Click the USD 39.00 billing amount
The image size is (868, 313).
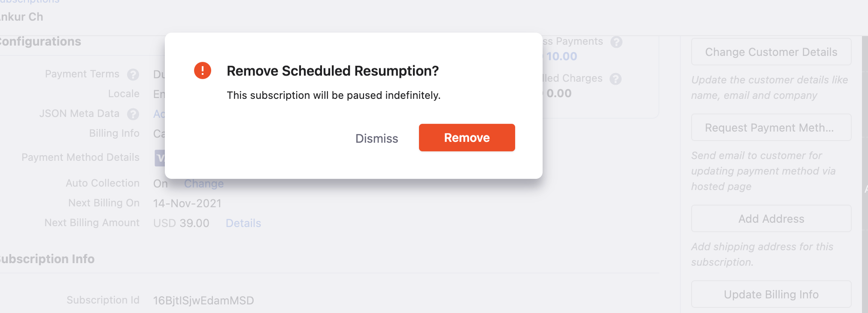(181, 223)
